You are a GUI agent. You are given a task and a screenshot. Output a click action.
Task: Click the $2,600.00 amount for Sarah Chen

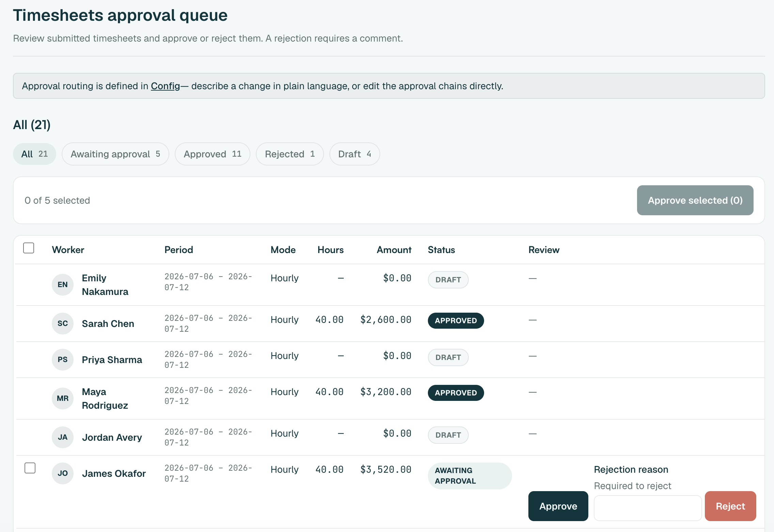(386, 319)
